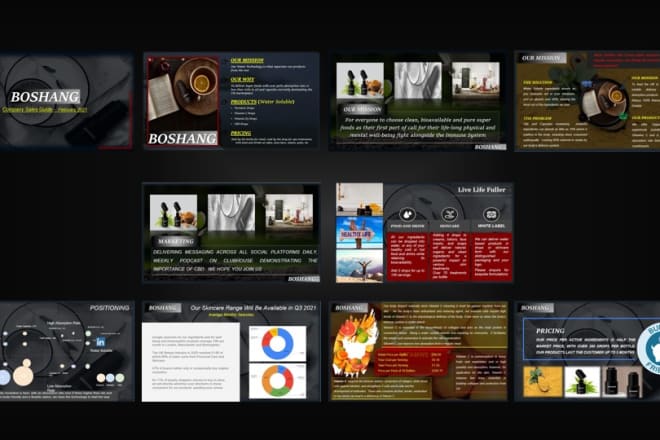
Task: Click the OUR MISSION yellow heading
Action: [247, 61]
